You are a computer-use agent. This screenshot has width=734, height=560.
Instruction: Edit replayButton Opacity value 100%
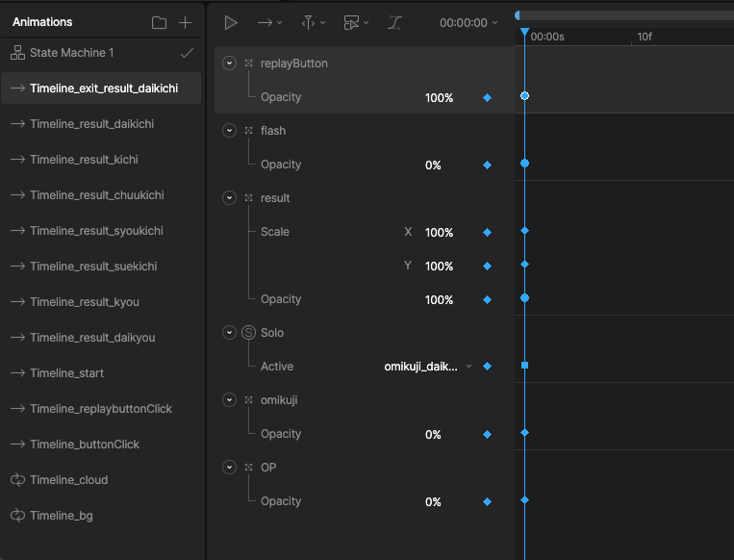(439, 98)
